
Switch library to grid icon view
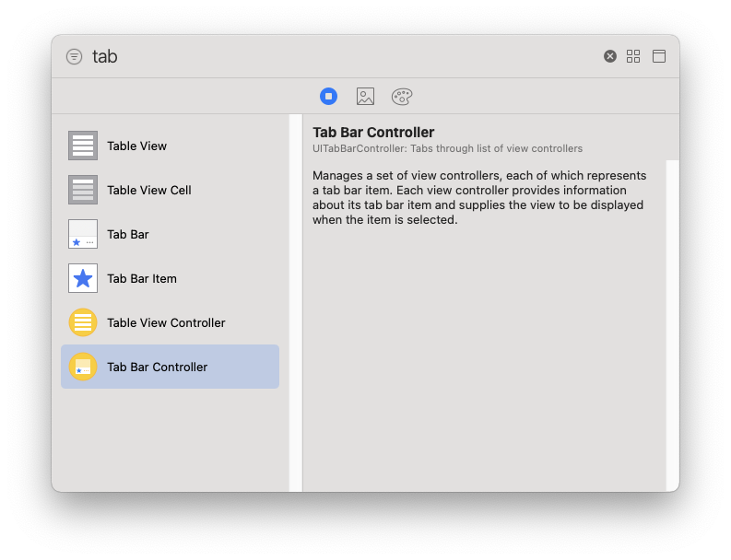point(633,56)
